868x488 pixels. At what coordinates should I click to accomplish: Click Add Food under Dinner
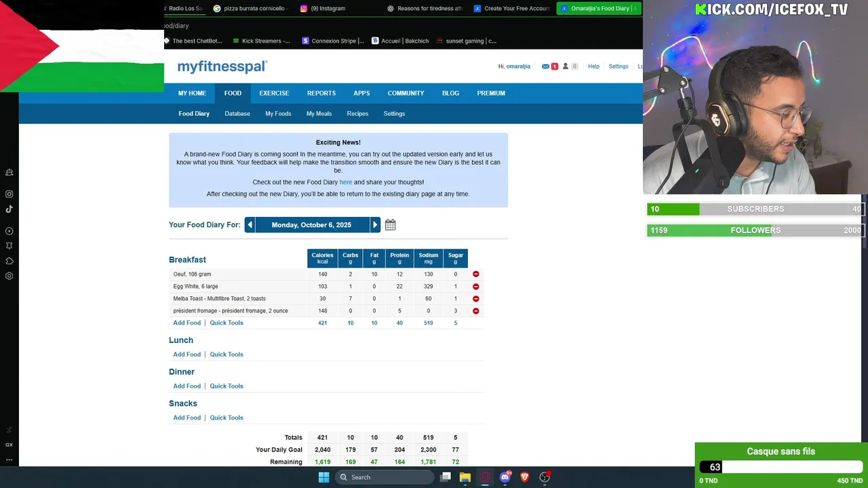[x=187, y=386]
